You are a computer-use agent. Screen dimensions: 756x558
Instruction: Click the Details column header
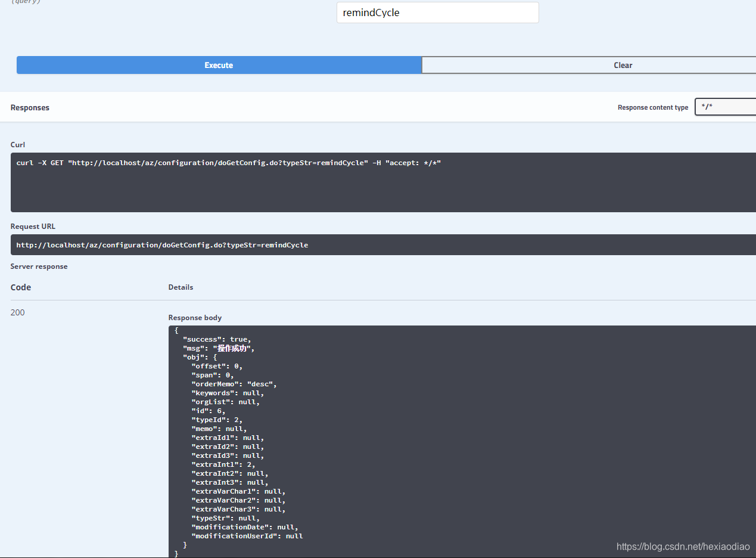point(181,287)
